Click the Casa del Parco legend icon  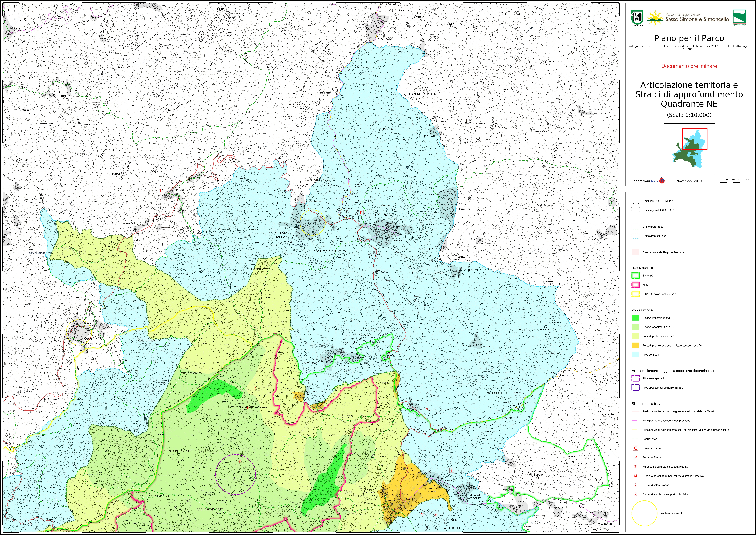(x=636, y=448)
